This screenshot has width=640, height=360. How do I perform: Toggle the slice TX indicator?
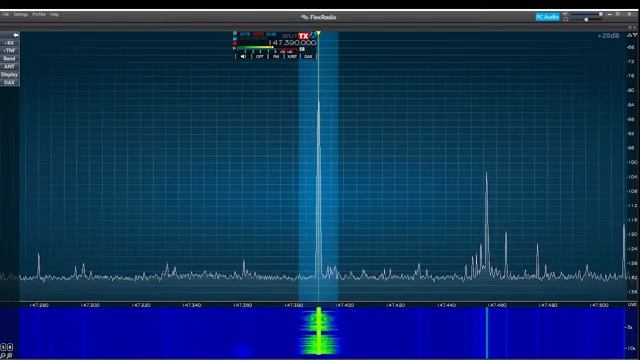[303, 36]
